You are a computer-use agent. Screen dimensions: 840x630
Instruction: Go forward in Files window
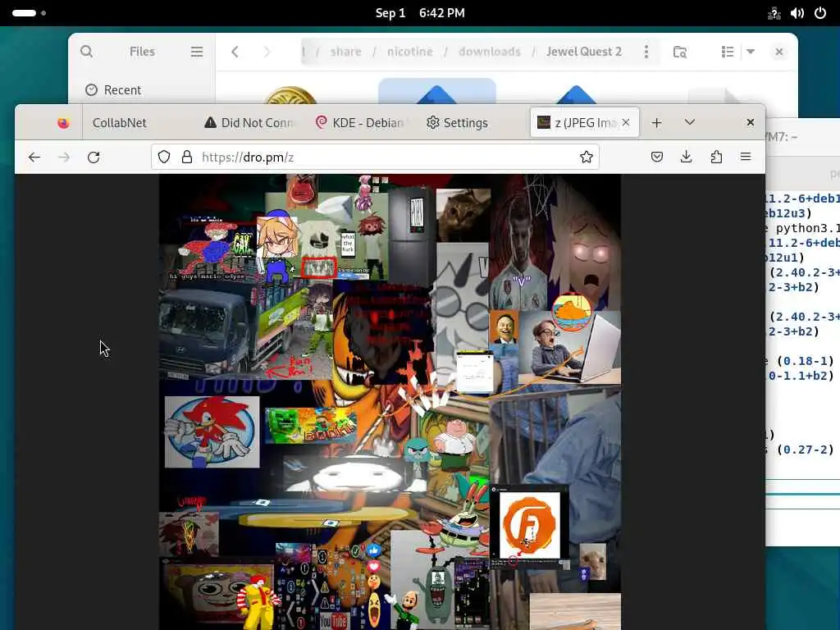point(267,52)
